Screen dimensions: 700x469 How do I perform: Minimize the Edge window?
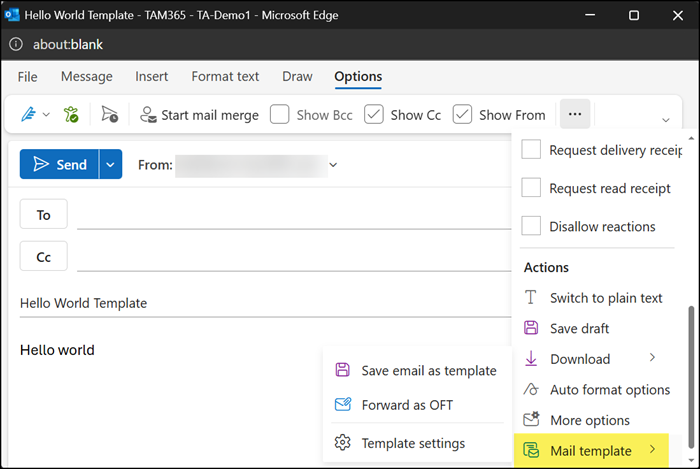click(x=590, y=15)
